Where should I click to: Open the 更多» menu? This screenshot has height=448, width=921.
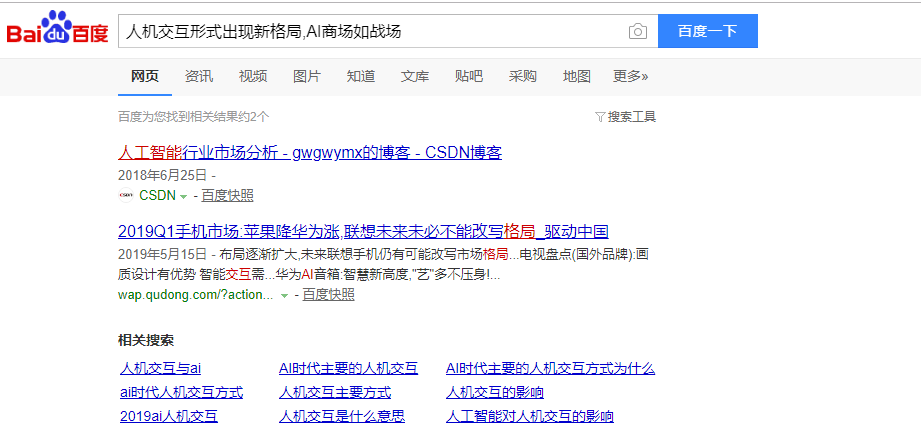click(x=630, y=76)
